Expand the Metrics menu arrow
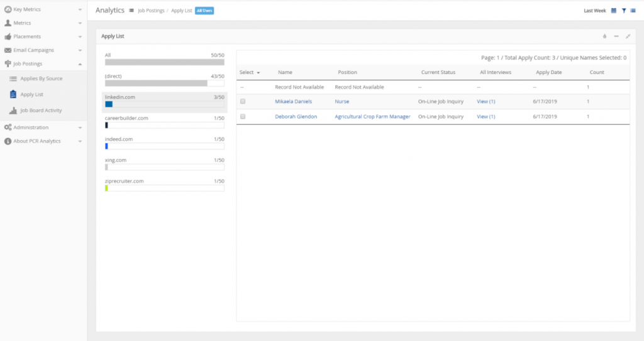Image resolution: width=644 pixels, height=341 pixels. (80, 23)
